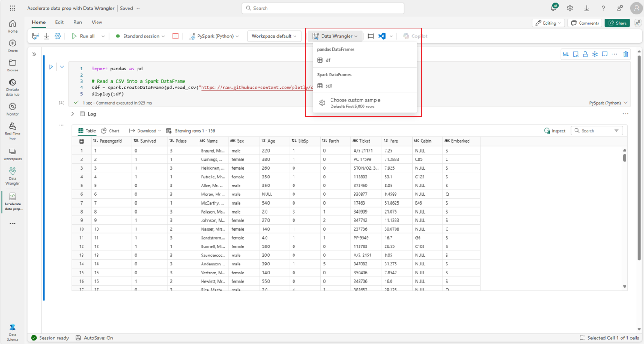The width and height of the screenshot is (644, 344).
Task: Open the Data Wrangler workspace in the sidebar
Action: (13, 176)
